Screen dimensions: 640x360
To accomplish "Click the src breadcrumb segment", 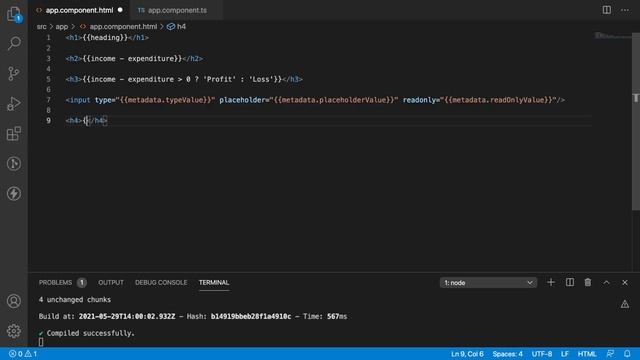I will coord(42,27).
